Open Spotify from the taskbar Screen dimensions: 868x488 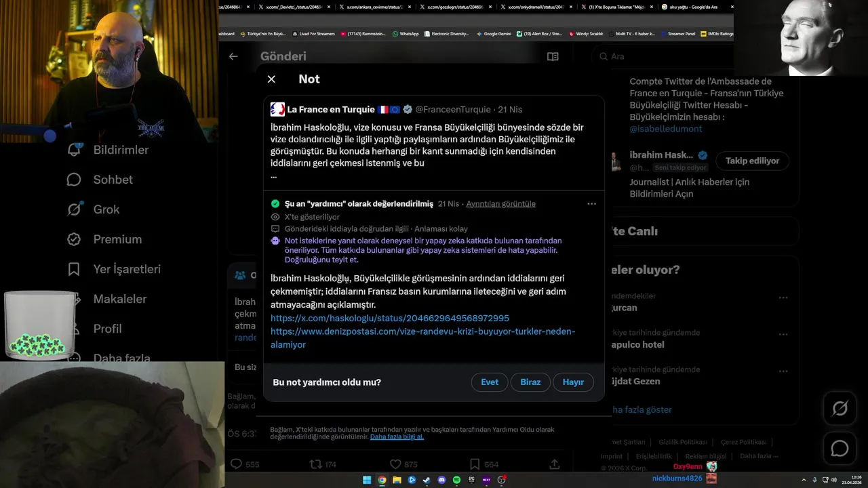click(456, 480)
